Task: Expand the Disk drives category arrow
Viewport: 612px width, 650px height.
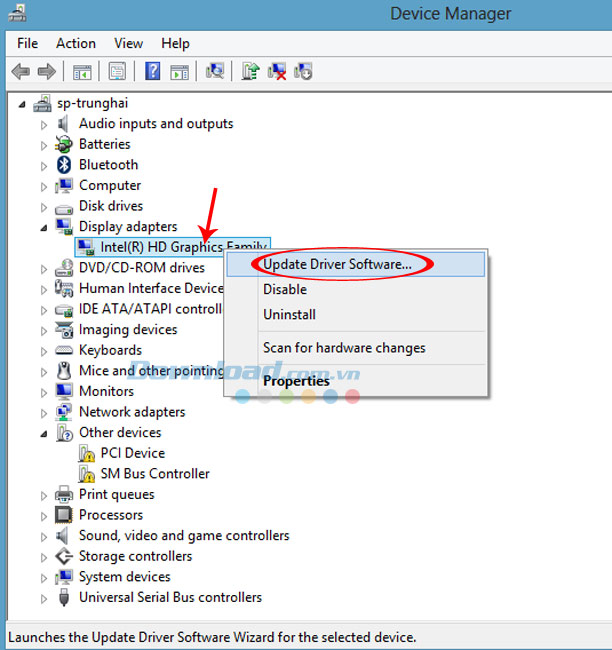Action: (x=44, y=207)
